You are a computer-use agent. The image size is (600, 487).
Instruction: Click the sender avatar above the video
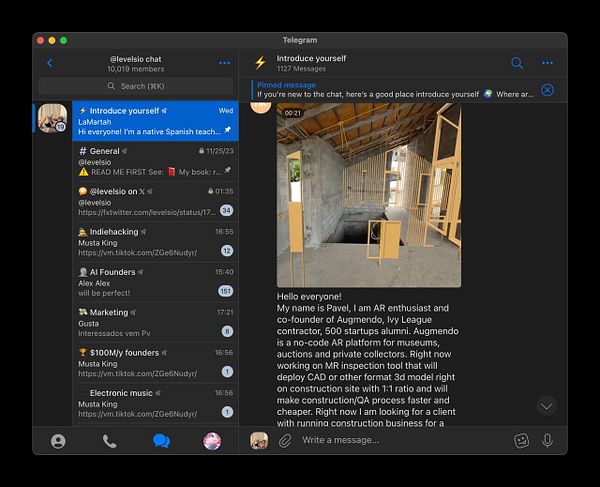[260, 106]
